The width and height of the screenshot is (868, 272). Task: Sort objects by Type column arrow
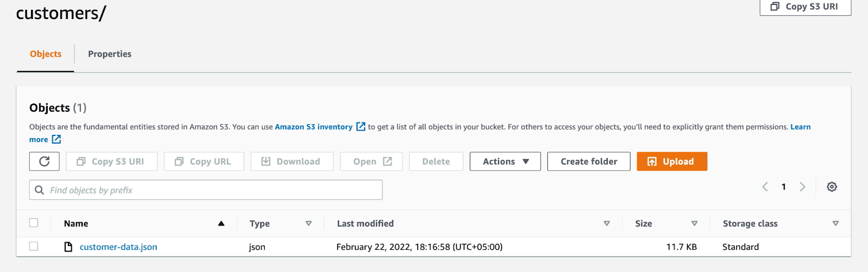tap(309, 223)
